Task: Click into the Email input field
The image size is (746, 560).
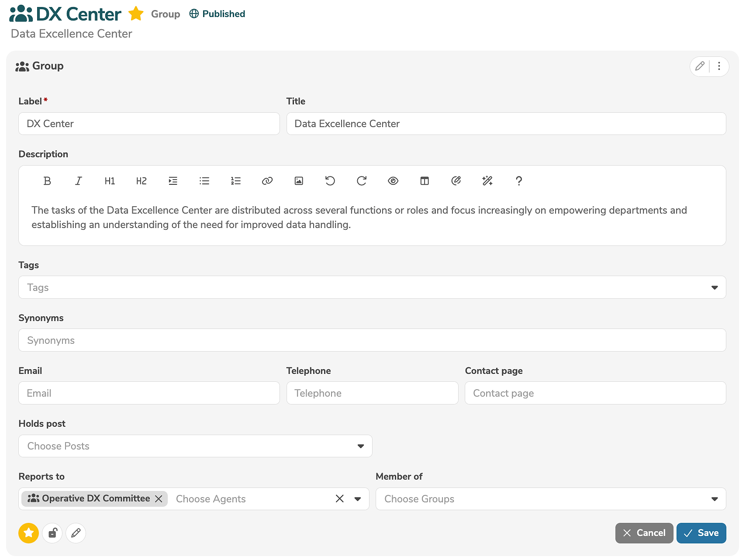Action: [149, 393]
